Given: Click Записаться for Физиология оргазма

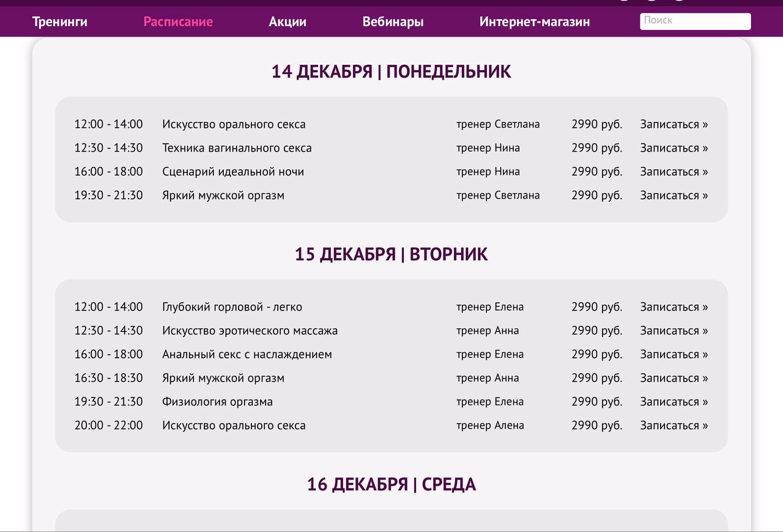Looking at the screenshot, I should [674, 402].
